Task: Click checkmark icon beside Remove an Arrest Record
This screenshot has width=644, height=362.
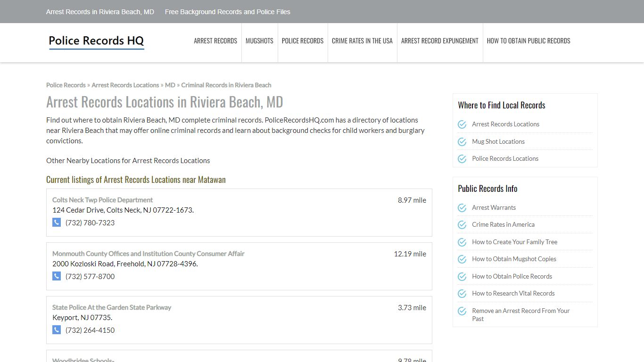Action: pos(462,311)
